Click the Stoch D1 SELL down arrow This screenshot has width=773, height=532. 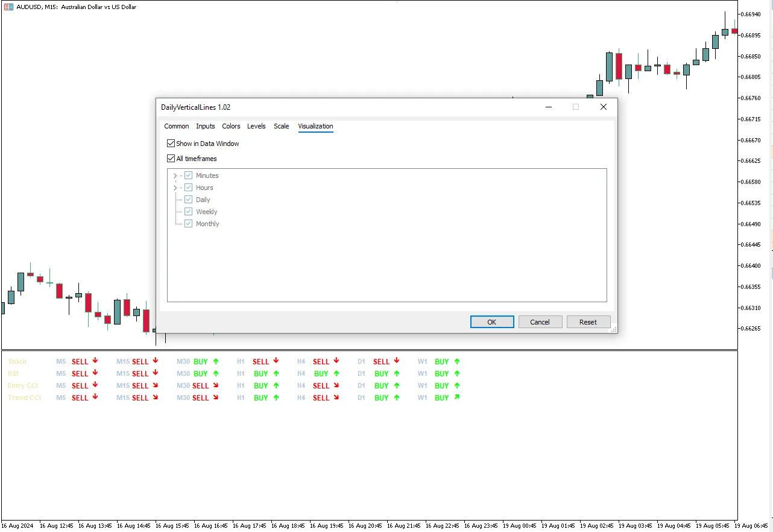coord(397,361)
